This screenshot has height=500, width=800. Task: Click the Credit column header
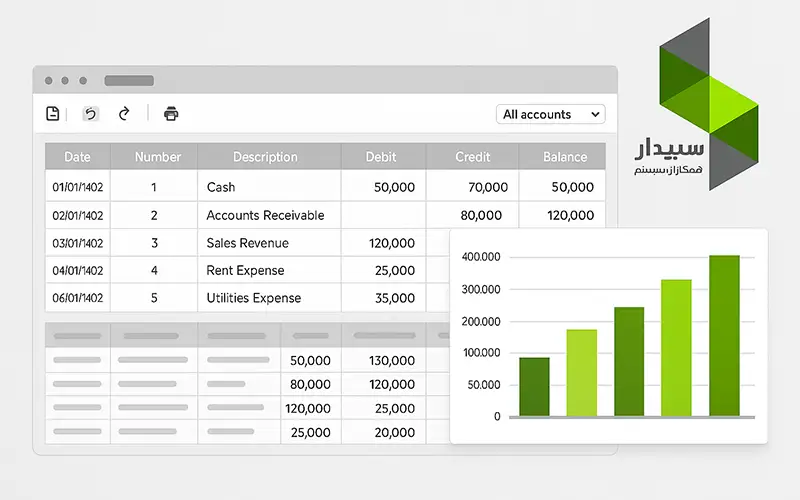472,157
